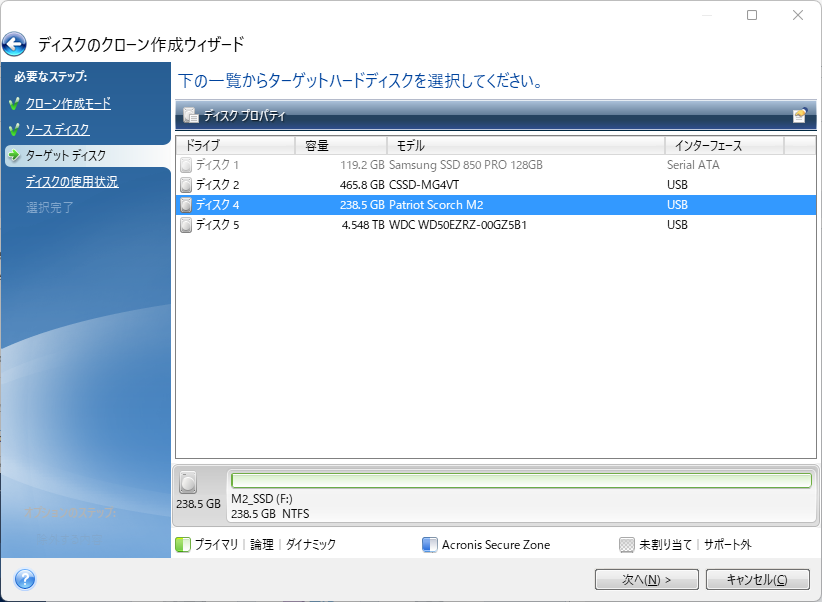822x602 pixels.
Task: Click the drive icon for ディスク 1
Action: point(186,165)
